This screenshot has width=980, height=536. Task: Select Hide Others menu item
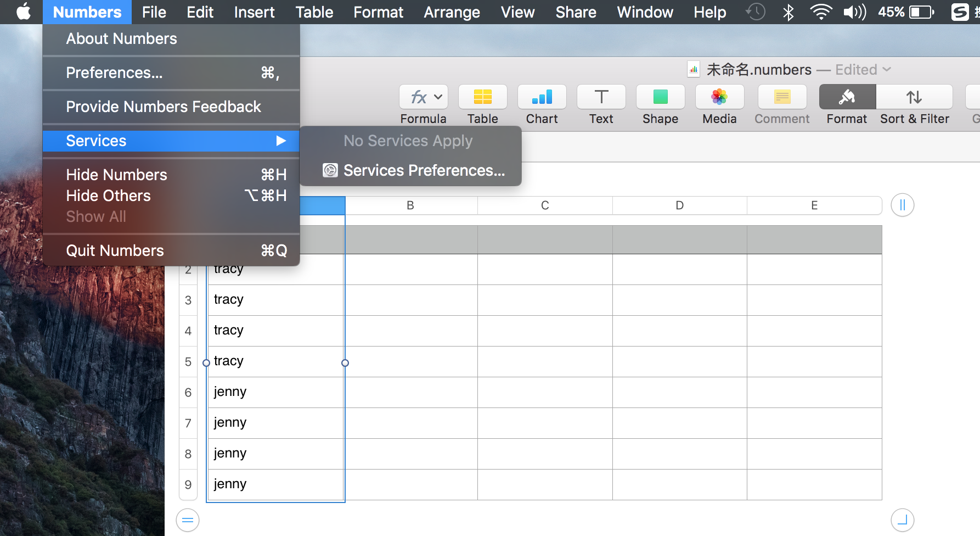[x=171, y=196]
